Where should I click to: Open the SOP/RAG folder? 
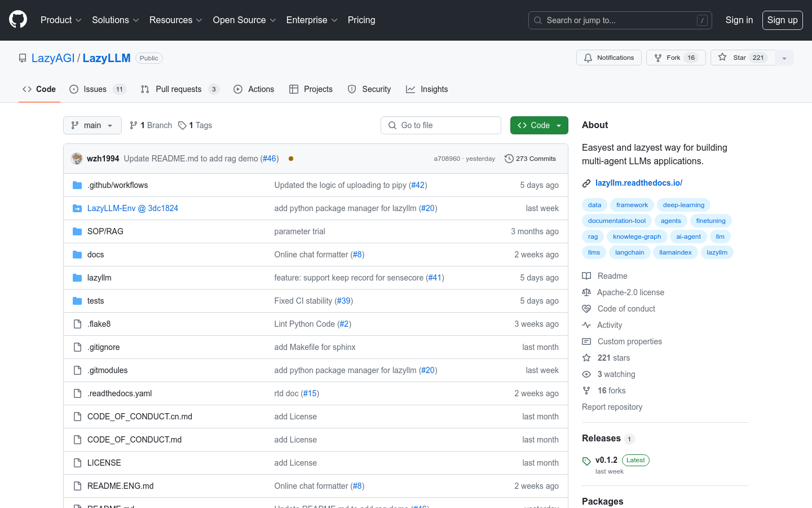(105, 231)
